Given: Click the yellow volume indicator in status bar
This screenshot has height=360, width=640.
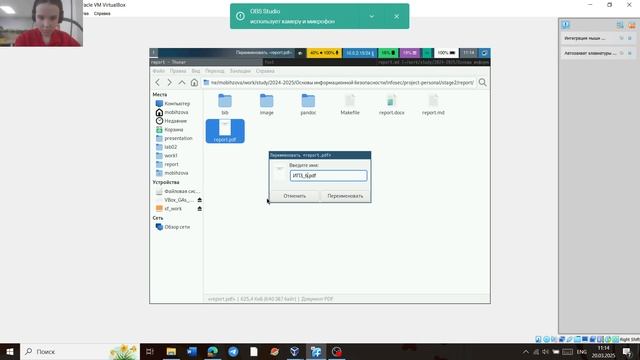Looking at the screenshot, I should [324, 53].
